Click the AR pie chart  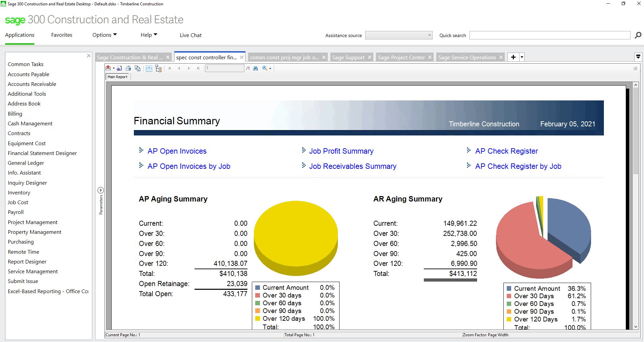pos(543,237)
